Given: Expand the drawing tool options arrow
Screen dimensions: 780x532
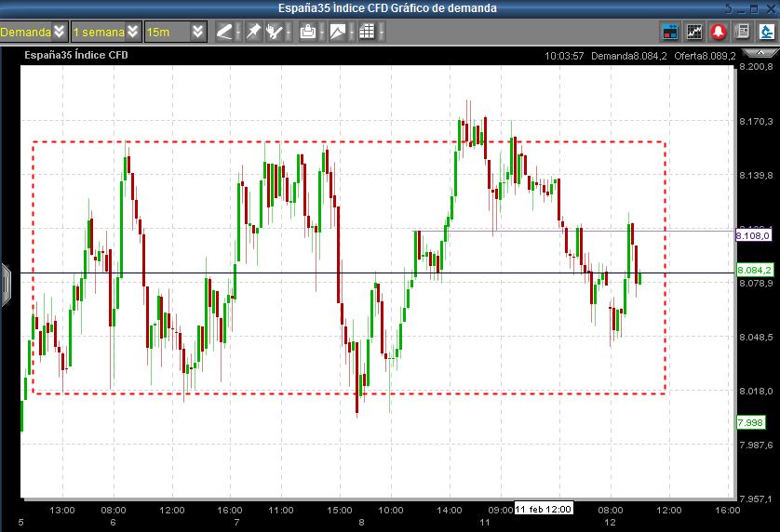Looking at the screenshot, I should pos(238,33).
